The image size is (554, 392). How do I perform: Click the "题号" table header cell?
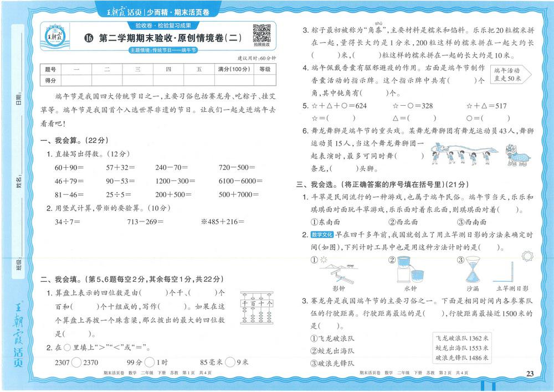click(x=50, y=70)
